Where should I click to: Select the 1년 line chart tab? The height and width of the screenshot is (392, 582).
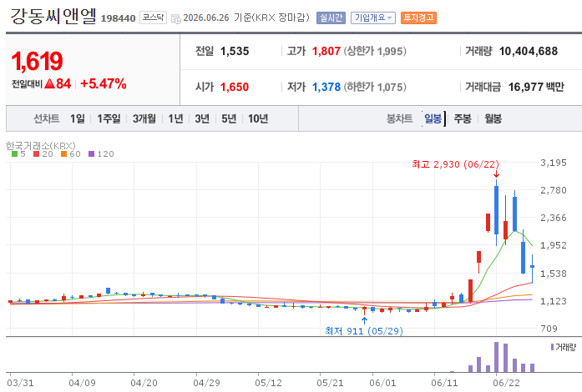pos(175,118)
